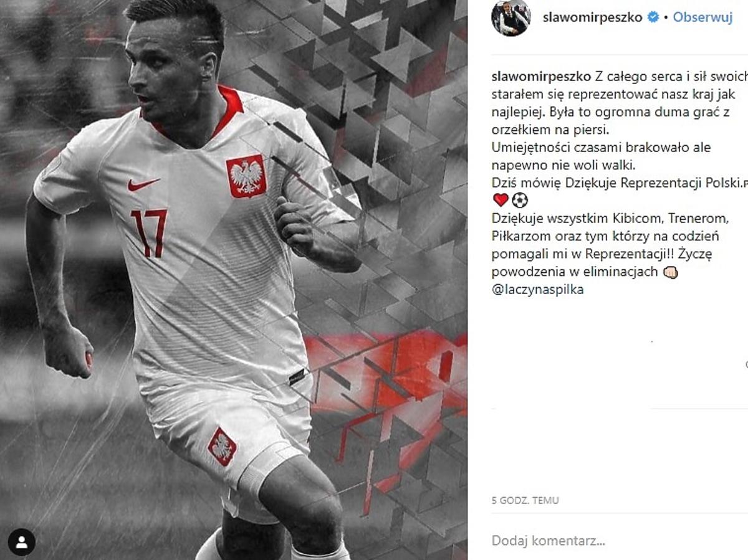This screenshot has height=560, width=748.
Task: Click the fist emoji after eliminacjach
Action: click(x=671, y=272)
